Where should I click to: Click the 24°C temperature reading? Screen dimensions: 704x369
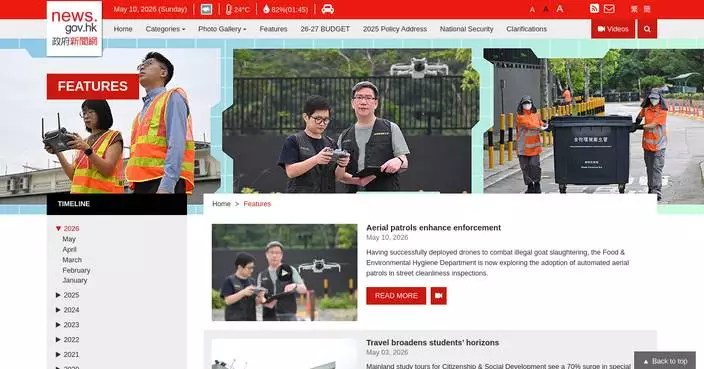coord(242,9)
